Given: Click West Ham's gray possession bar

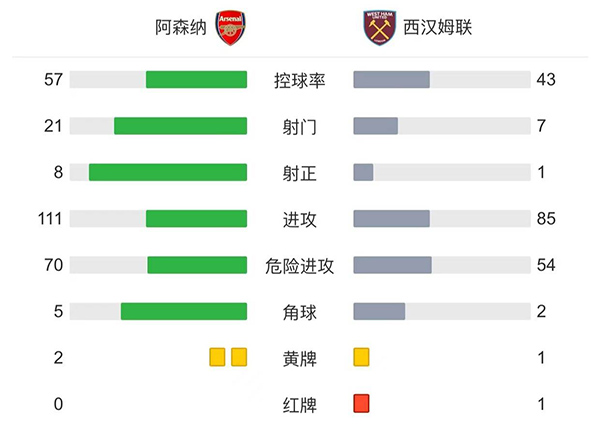Looking at the screenshot, I should (x=392, y=80).
